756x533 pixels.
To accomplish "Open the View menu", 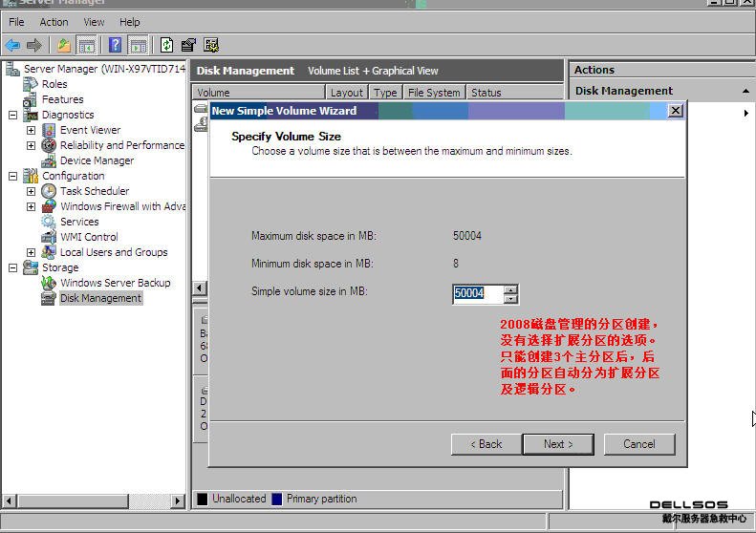I will [x=94, y=22].
